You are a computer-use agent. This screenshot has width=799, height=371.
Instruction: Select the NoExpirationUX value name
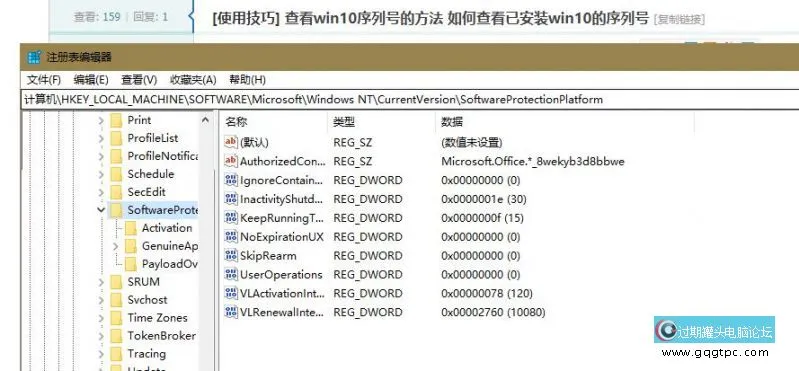point(282,236)
